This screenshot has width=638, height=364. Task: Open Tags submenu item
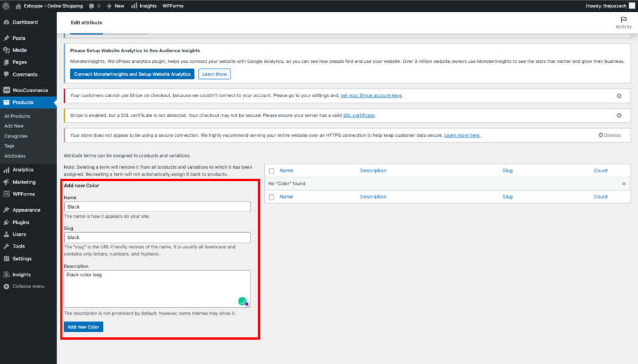(9, 146)
